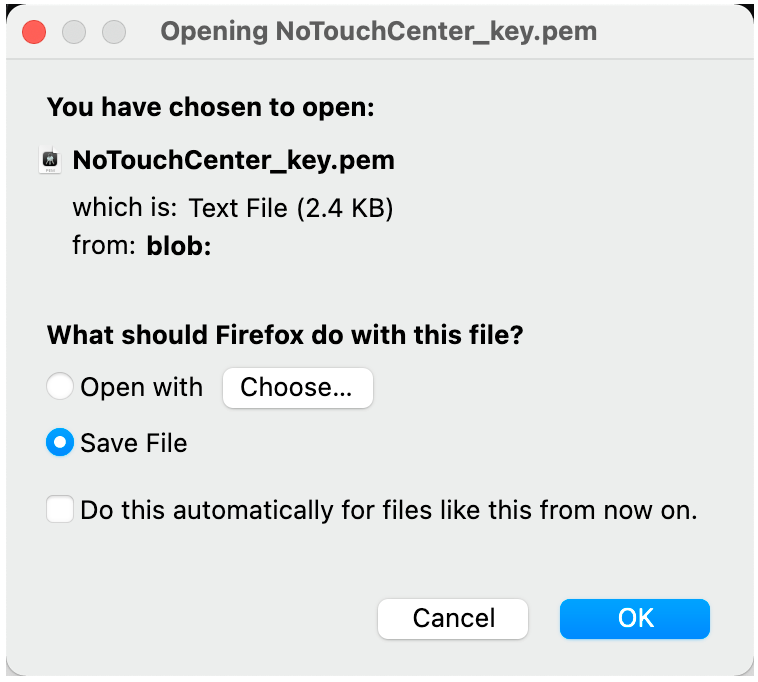
Task: Click the grayed-out minimize window button
Action: click(74, 32)
